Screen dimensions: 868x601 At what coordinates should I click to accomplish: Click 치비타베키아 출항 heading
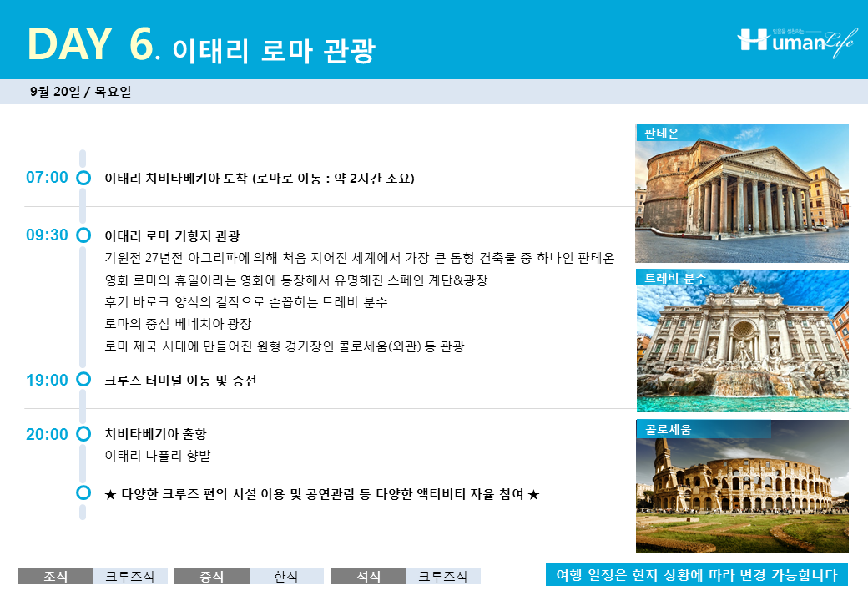click(x=155, y=434)
